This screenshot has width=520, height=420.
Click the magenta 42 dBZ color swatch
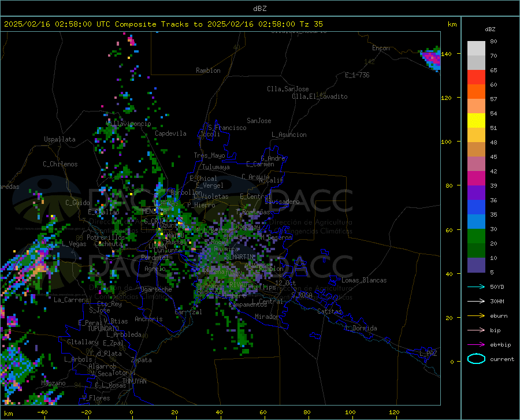point(476,179)
